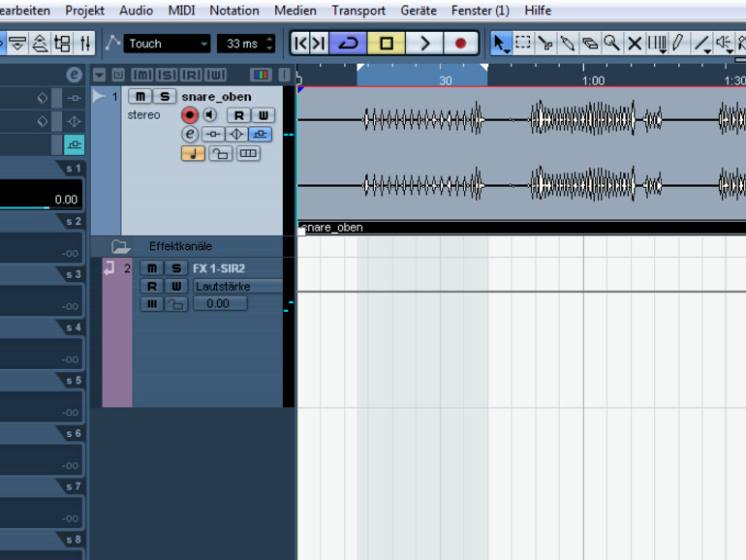Click the 33 ms automation return time field
The image size is (746, 560).
coord(241,44)
